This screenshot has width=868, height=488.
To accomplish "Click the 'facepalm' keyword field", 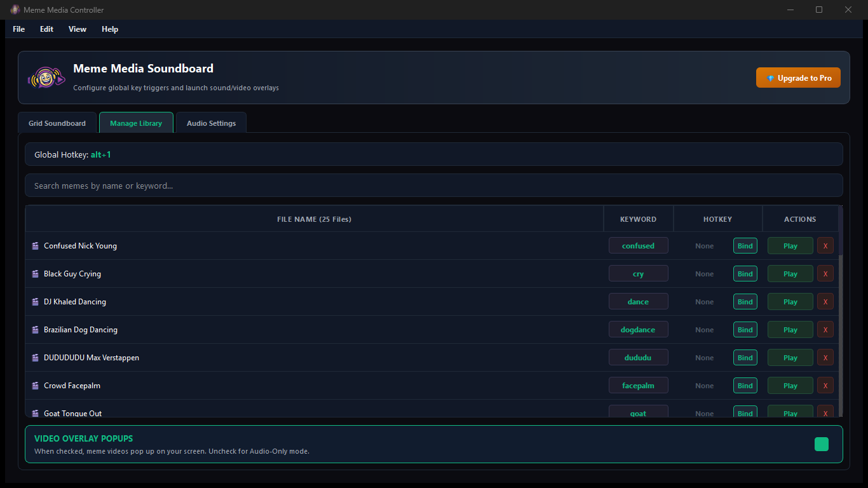I will (x=639, y=386).
